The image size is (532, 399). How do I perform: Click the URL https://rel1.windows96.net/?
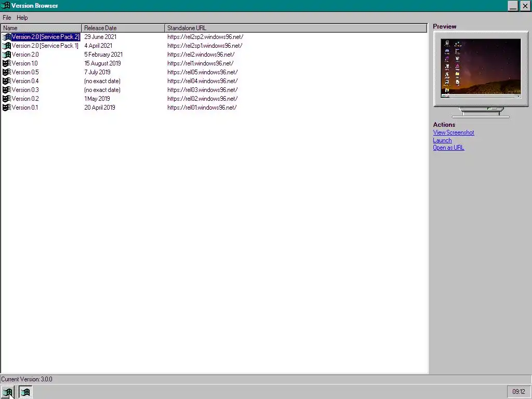pos(201,63)
